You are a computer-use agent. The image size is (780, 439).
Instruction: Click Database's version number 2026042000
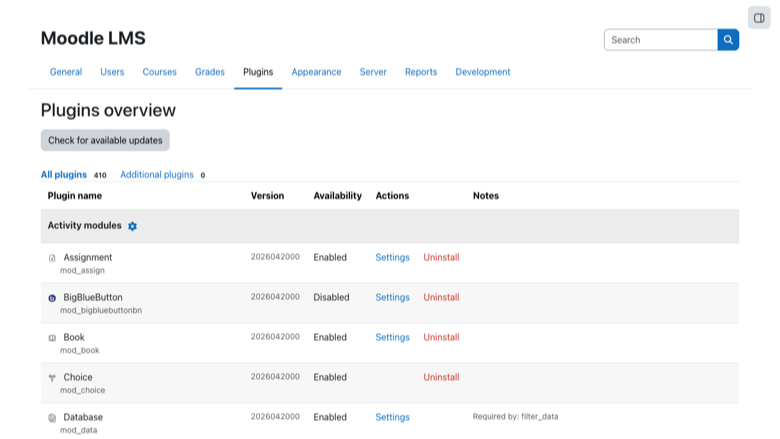pos(275,417)
